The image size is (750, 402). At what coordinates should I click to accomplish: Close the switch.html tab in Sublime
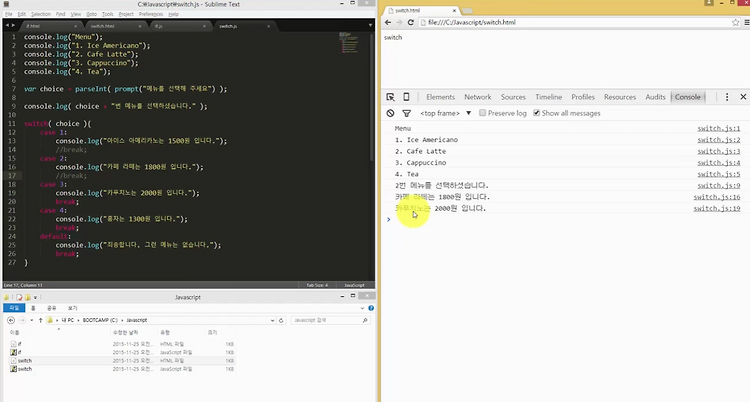click(140, 26)
